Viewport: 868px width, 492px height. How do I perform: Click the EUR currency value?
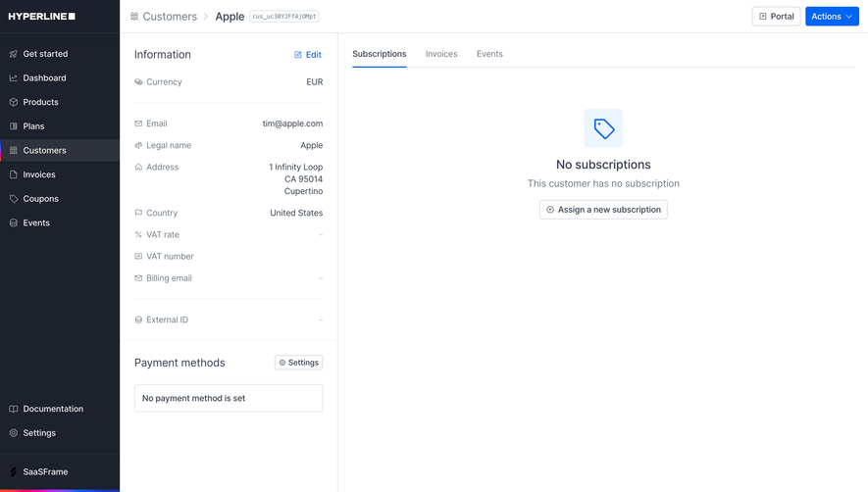(315, 82)
